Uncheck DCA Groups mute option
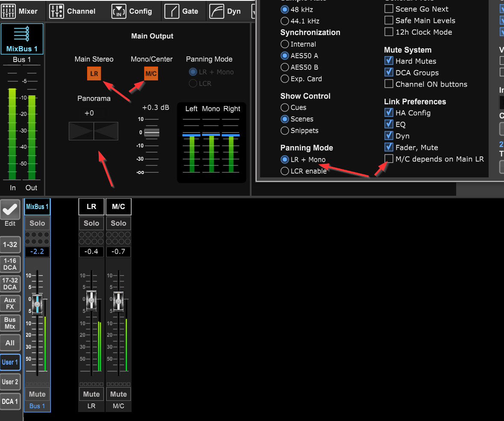 389,72
